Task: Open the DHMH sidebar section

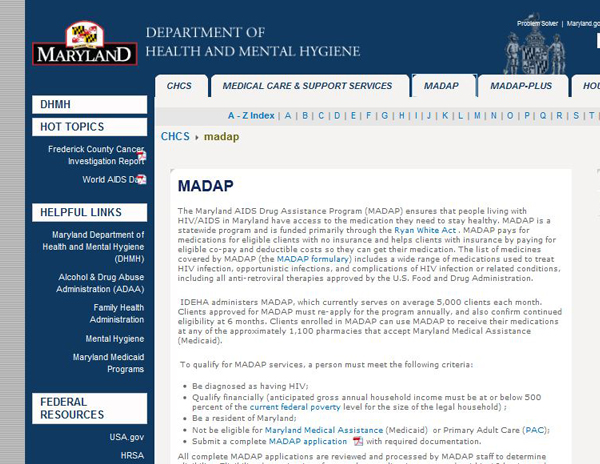Action: [x=90, y=104]
